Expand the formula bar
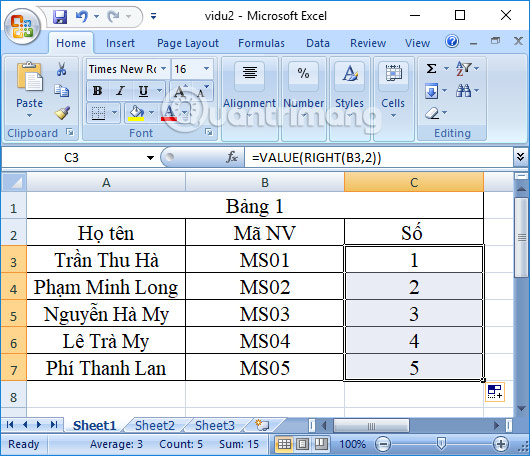Image resolution: width=530 pixels, height=456 pixels. 521,157
